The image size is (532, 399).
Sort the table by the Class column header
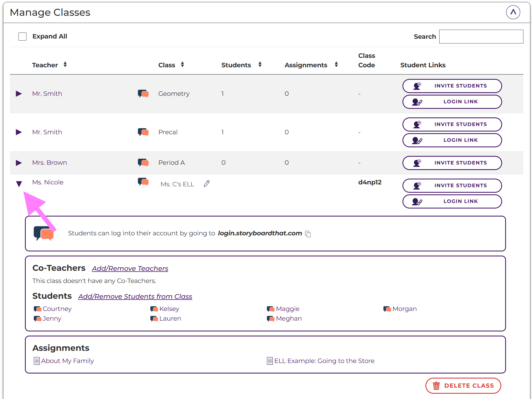tap(182, 65)
